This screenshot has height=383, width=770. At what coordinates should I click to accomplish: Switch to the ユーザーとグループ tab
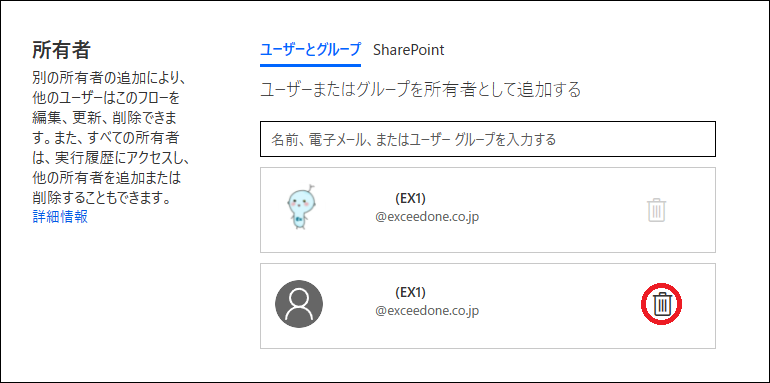(310, 50)
